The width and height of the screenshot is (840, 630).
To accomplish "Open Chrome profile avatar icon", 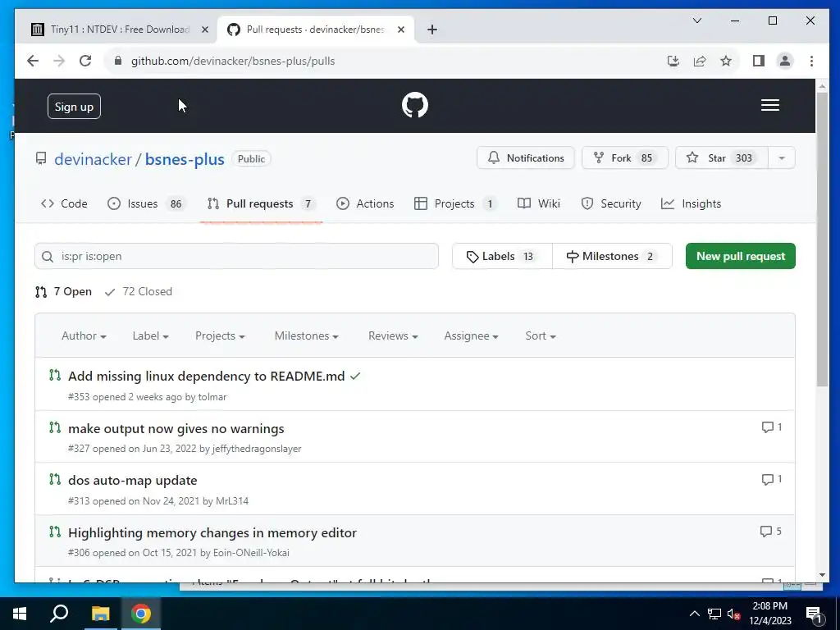I will (x=785, y=61).
